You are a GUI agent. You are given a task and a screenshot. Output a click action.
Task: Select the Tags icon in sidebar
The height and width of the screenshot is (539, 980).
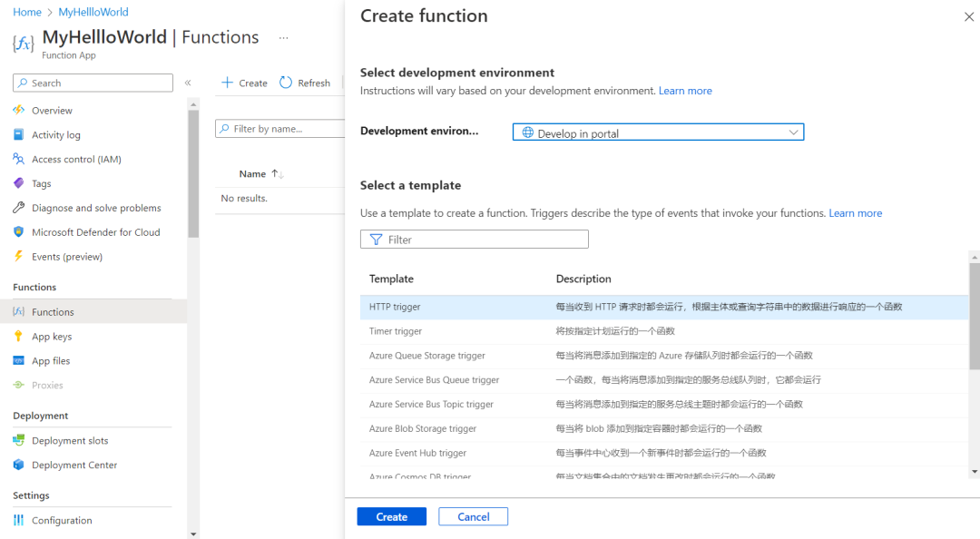point(18,183)
